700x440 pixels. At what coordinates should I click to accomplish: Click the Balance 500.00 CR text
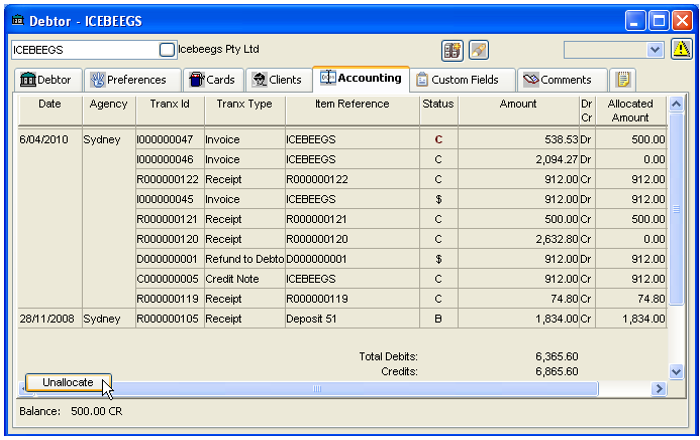click(96, 411)
